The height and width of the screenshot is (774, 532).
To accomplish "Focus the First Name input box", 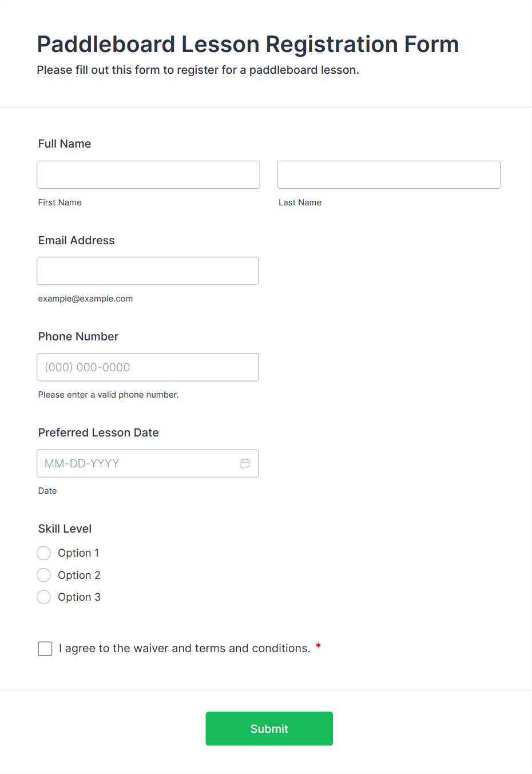I will [x=148, y=174].
